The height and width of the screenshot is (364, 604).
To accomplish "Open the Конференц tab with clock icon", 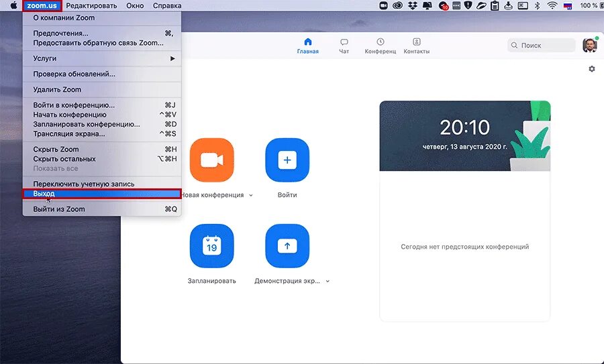I will [x=381, y=46].
